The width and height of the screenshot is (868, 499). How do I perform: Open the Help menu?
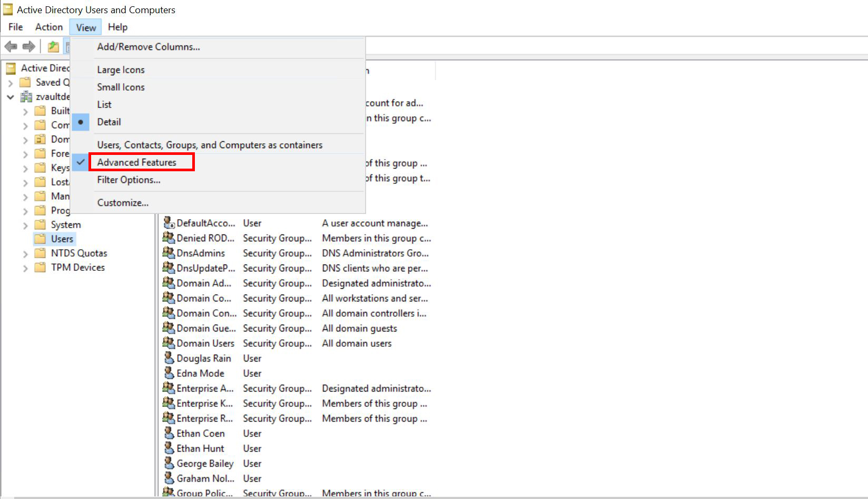coord(118,27)
